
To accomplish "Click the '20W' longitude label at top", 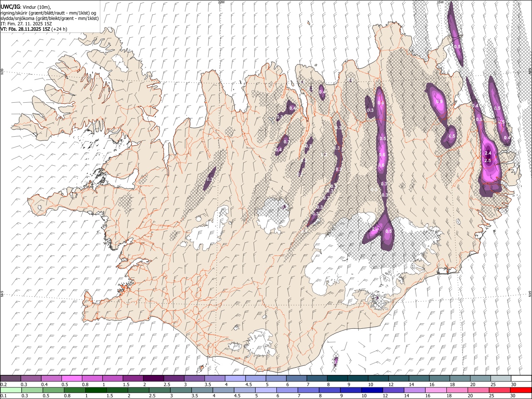I will point(221,2).
